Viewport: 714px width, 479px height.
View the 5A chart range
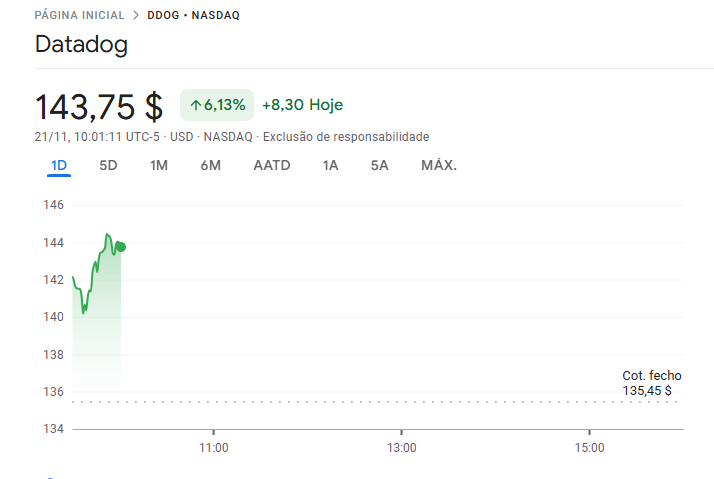pos(379,165)
